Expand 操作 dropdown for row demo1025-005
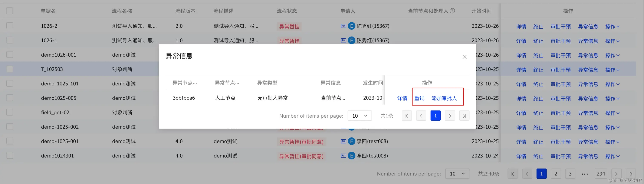The width and height of the screenshot is (644, 184). 612,99
